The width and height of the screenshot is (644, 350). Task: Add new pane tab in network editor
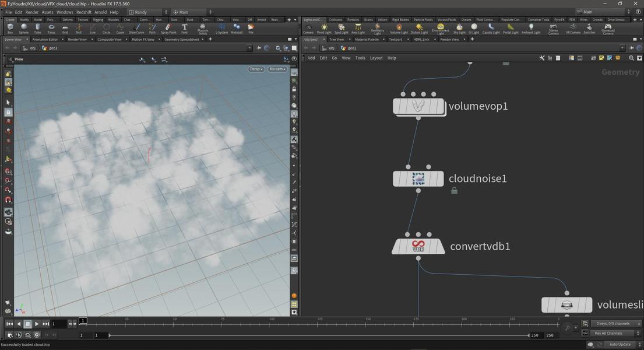[472, 40]
